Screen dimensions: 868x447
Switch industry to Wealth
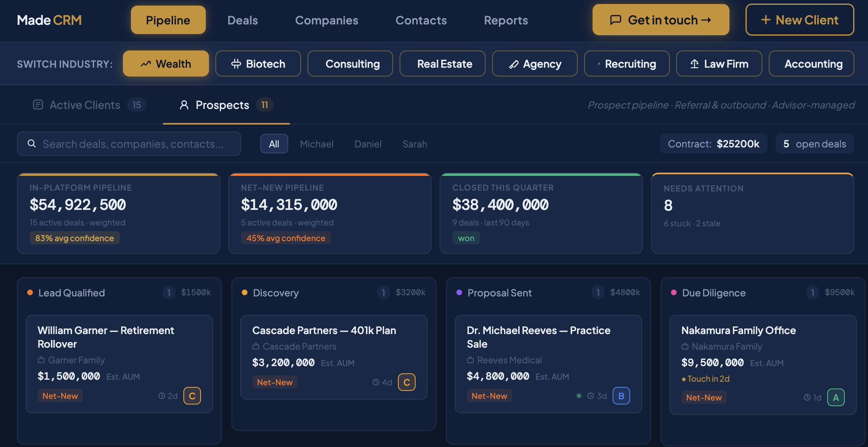166,64
